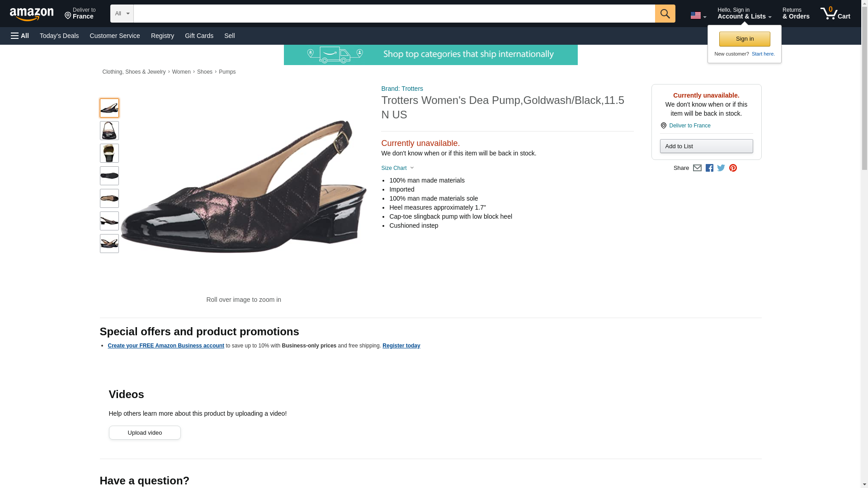Click the Add to List button
This screenshot has height=488, width=868.
706,146
